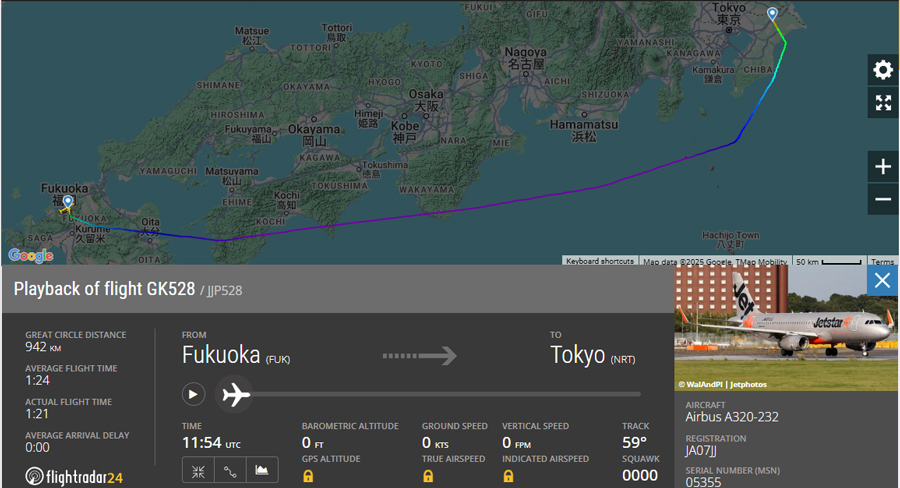
Task: Click the serial number 05355
Action: [703, 482]
